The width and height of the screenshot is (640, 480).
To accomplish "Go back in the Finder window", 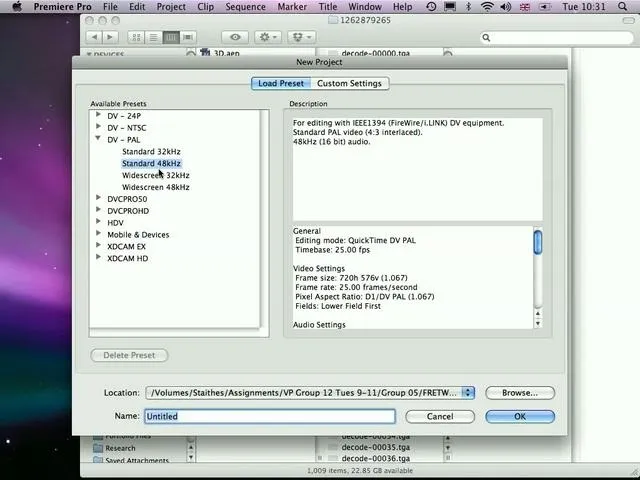I will pos(94,37).
